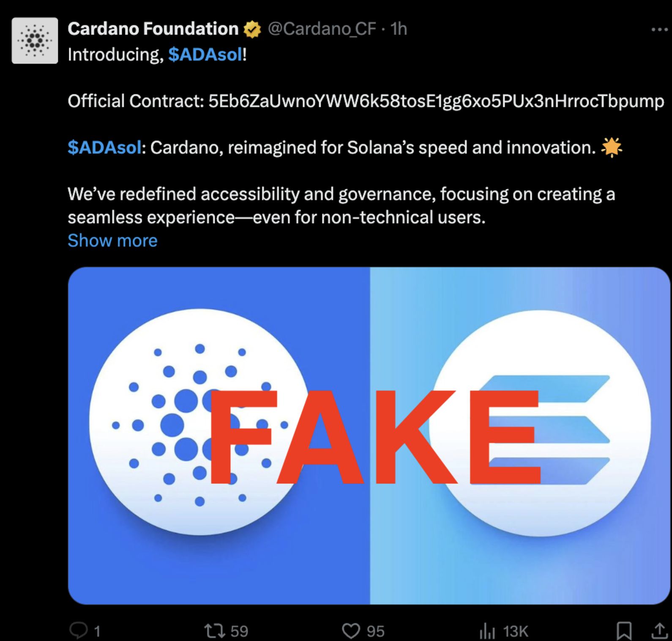Click the 59 repost count
This screenshot has width=672, height=641.
[239, 631]
